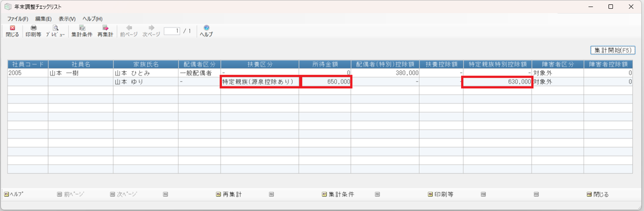Select the 山本 ゆり family name cell

[145, 82]
